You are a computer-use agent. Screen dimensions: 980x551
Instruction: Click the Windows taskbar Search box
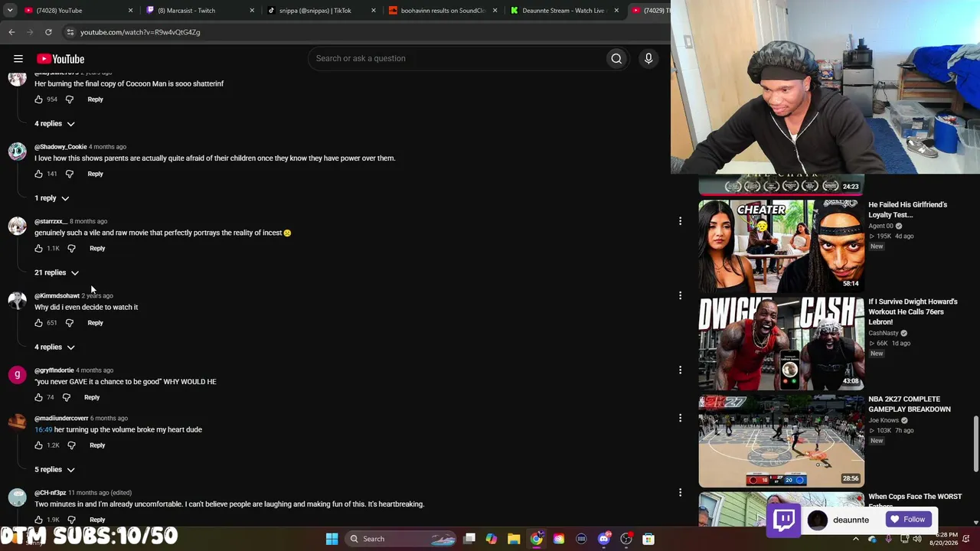(x=401, y=539)
